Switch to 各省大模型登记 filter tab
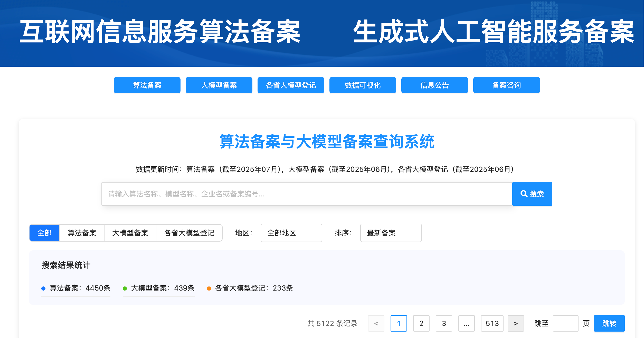 click(189, 233)
